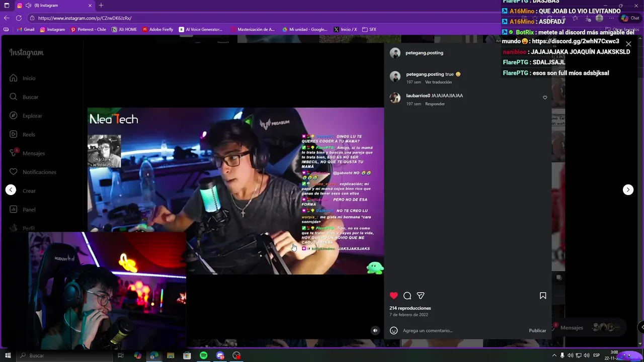Viewport: 644px width, 362px height.
Task: Open File Explorer from the taskbar
Action: coord(171,355)
